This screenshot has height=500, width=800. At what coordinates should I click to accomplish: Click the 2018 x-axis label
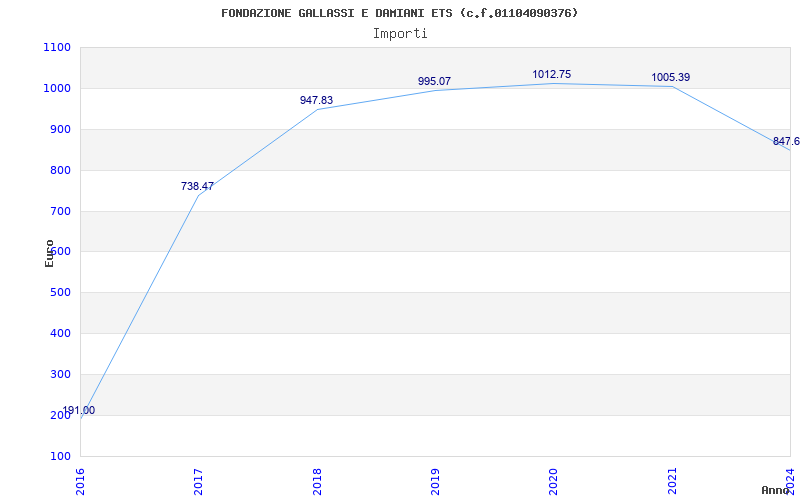pos(317,481)
